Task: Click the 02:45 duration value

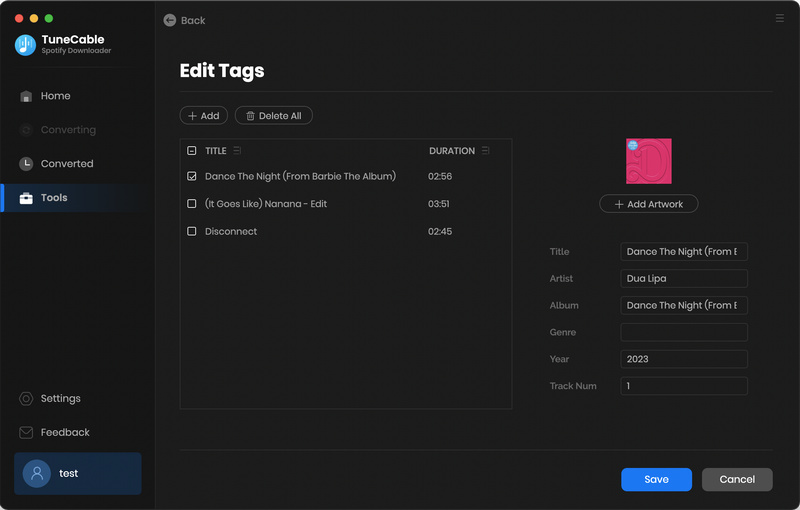Action: (440, 232)
